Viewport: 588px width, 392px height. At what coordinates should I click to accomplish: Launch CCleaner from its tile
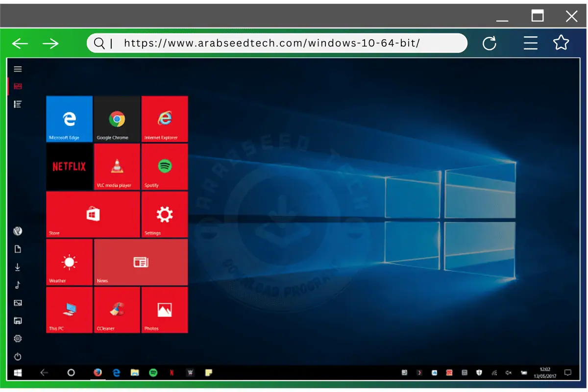[x=116, y=309]
